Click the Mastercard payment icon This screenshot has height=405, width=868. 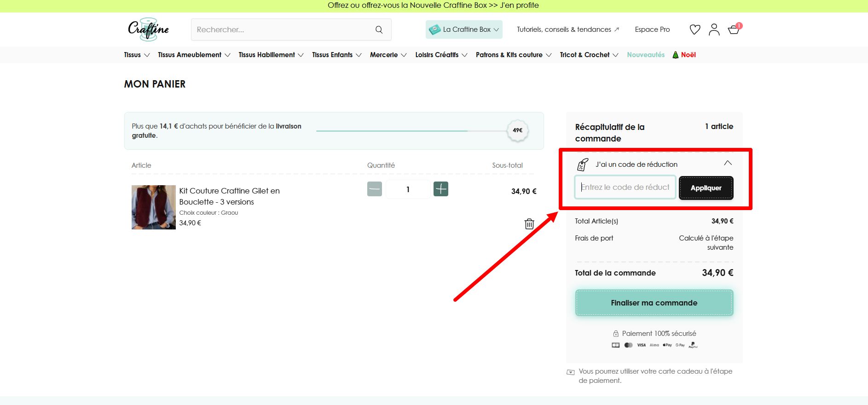click(x=629, y=345)
